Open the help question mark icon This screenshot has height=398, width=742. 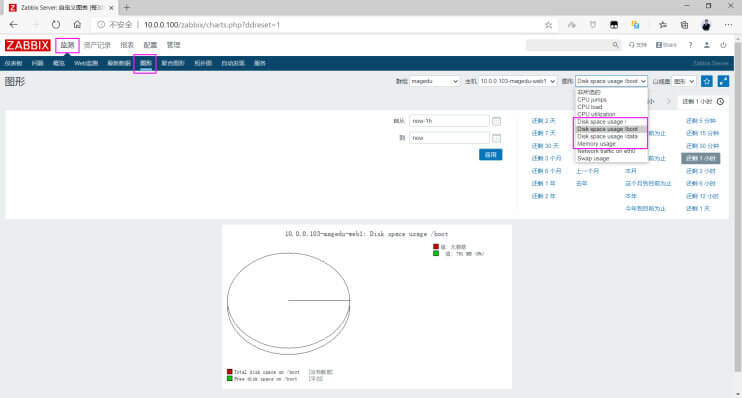(690, 45)
